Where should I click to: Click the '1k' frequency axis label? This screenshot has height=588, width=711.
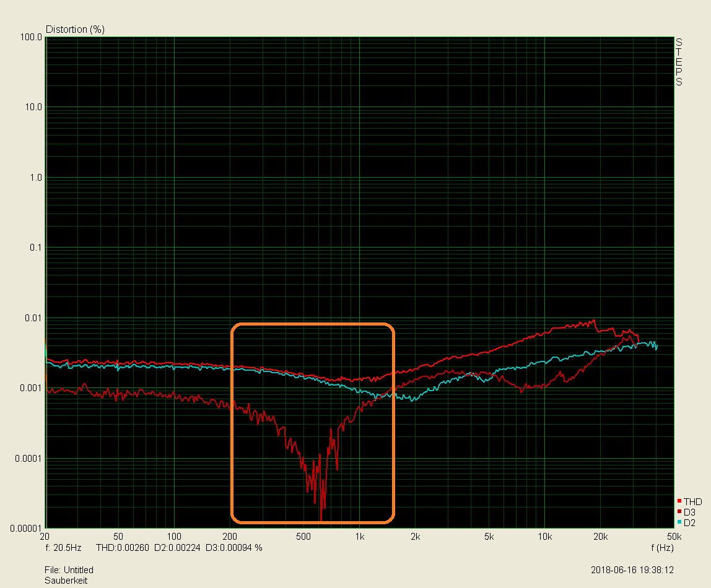click(x=360, y=537)
